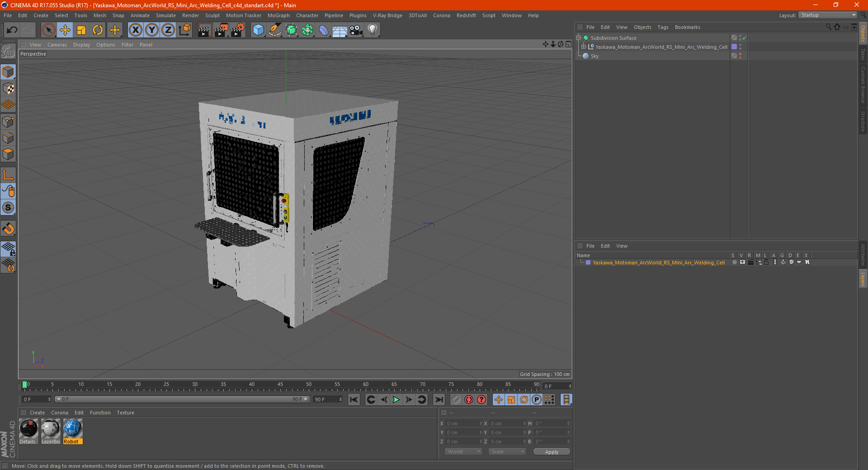Go to the start of the animation

[354, 399]
